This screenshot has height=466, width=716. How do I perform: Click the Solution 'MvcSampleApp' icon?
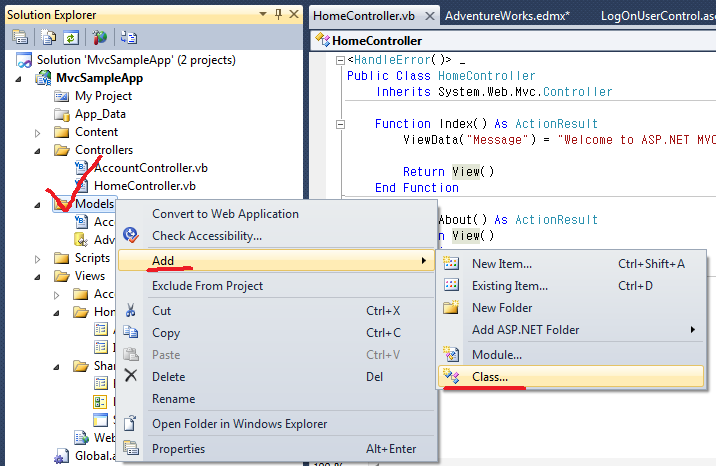click(24, 60)
